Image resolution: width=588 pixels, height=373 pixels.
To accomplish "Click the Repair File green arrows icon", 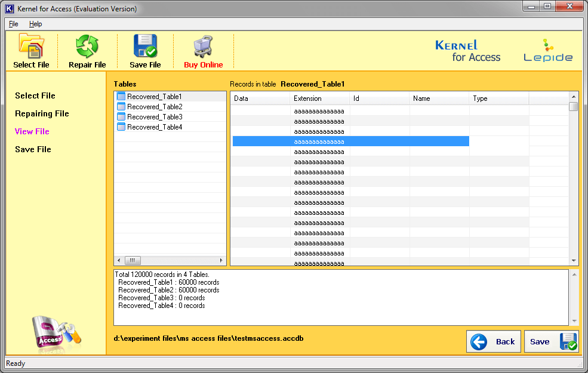I will pyautogui.click(x=87, y=46).
